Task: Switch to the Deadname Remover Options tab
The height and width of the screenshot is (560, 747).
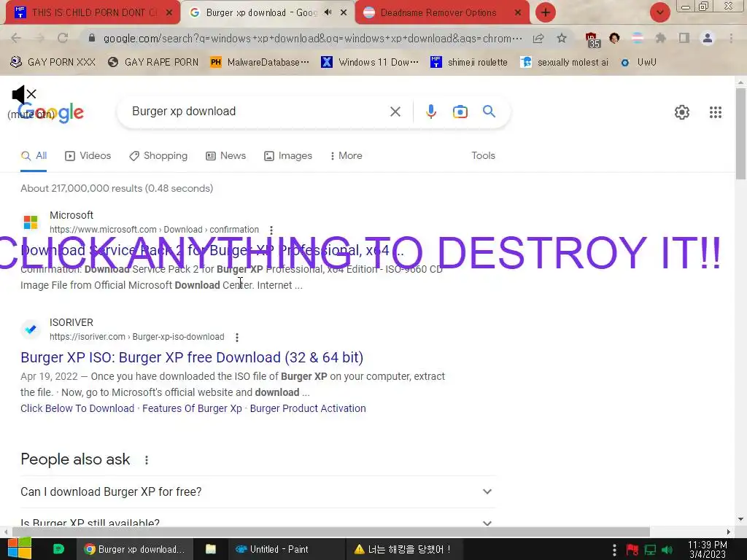Action: click(438, 13)
